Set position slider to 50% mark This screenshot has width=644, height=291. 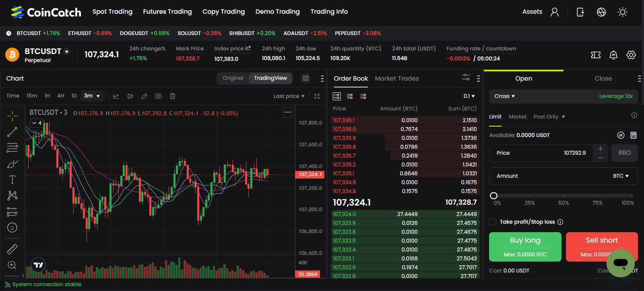563,195
